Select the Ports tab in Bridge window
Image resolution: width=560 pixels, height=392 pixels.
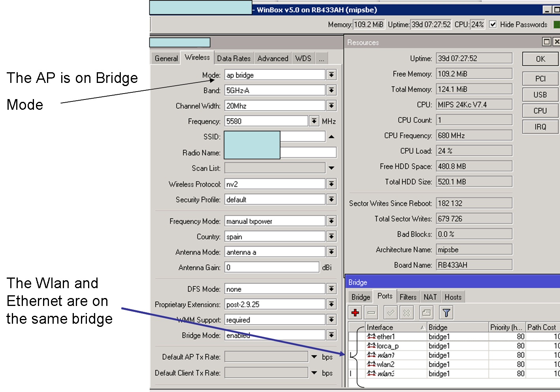(385, 296)
